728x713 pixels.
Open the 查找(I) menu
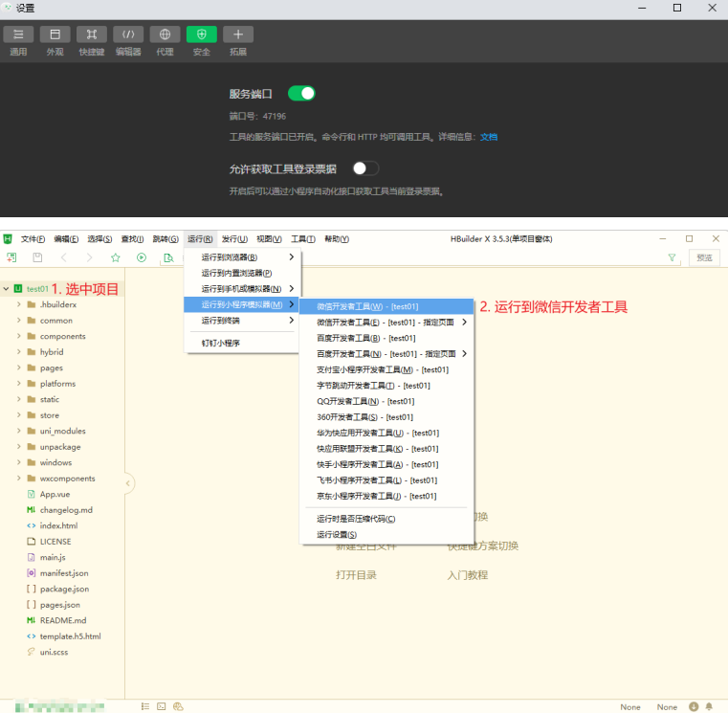(132, 238)
